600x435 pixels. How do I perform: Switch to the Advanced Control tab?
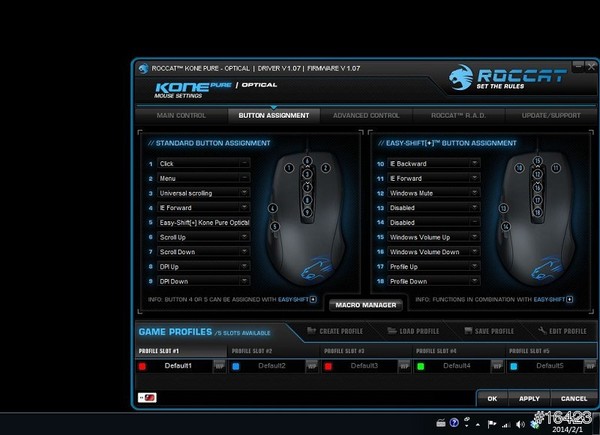tap(366, 116)
